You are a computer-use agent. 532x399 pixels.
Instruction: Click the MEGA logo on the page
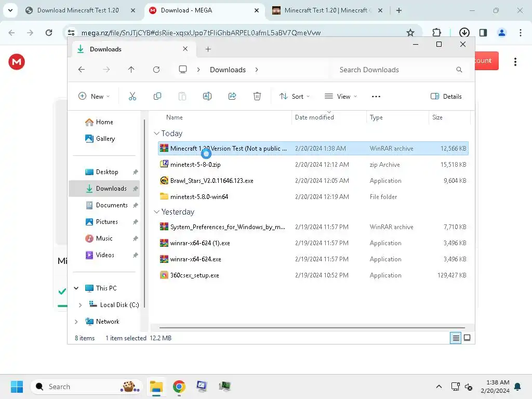click(x=17, y=62)
